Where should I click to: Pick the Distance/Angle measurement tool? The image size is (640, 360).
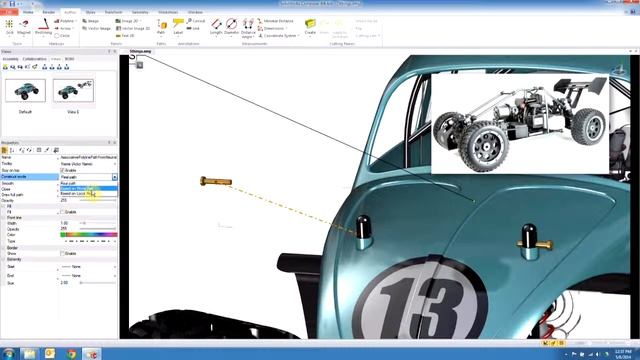(248, 28)
